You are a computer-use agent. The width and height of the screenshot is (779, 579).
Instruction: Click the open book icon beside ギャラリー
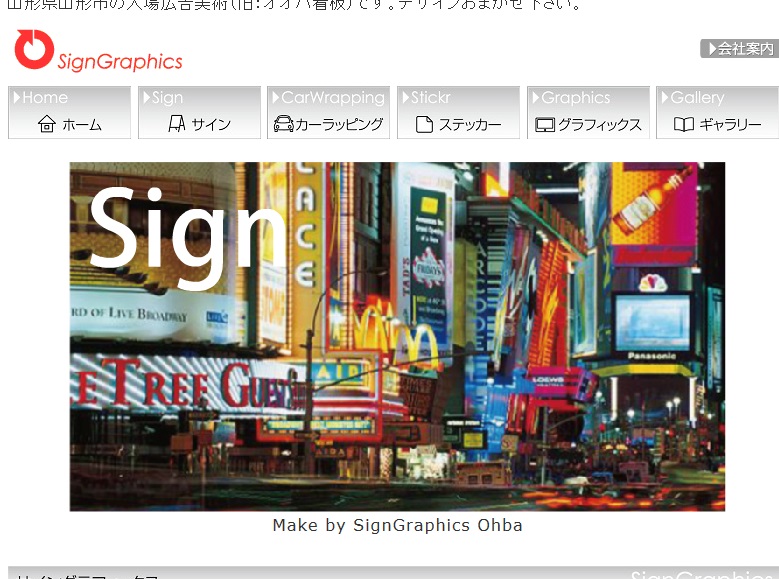(x=684, y=124)
